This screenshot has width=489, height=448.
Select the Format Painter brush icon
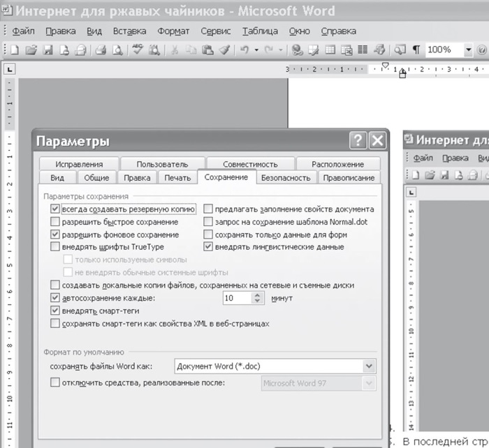(225, 50)
